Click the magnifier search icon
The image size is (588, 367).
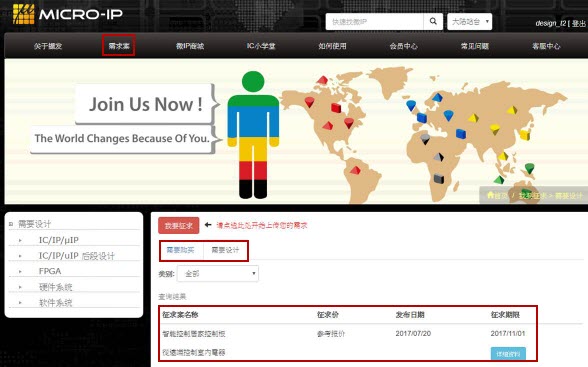[433, 21]
